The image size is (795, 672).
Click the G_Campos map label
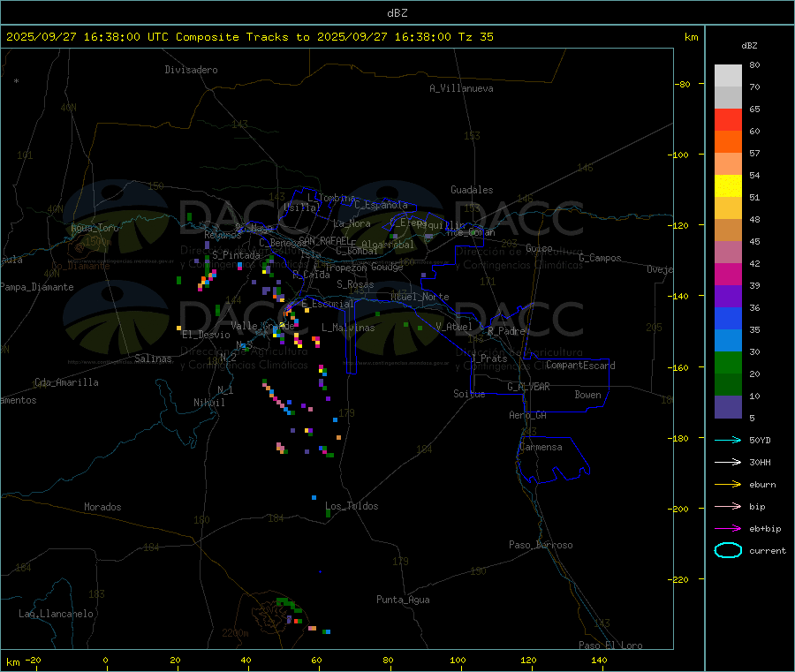[x=601, y=258]
